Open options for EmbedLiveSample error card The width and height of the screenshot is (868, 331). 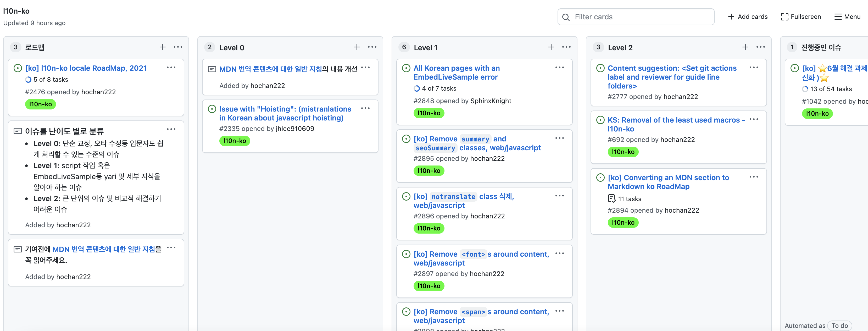(x=559, y=68)
